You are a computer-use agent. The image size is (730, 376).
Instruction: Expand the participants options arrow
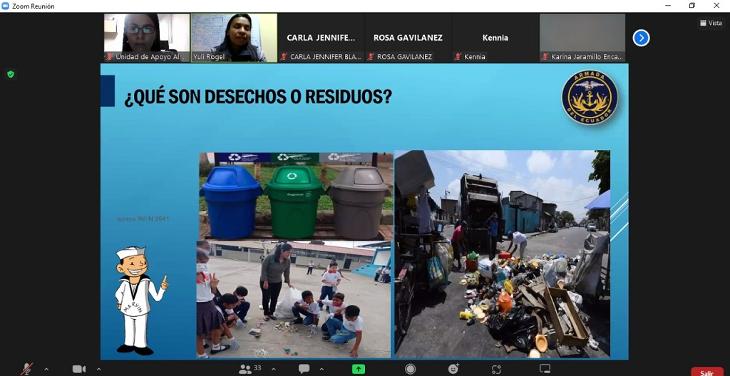click(x=273, y=369)
